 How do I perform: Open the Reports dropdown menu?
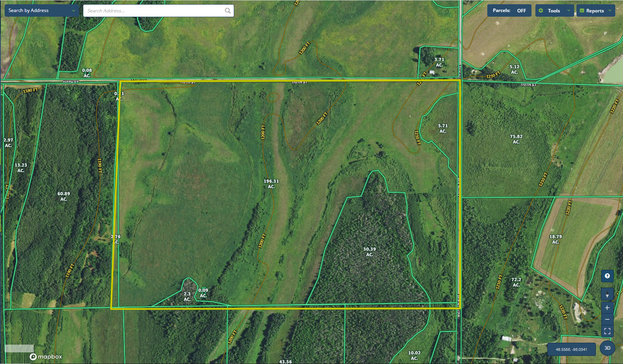pyautogui.click(x=595, y=11)
